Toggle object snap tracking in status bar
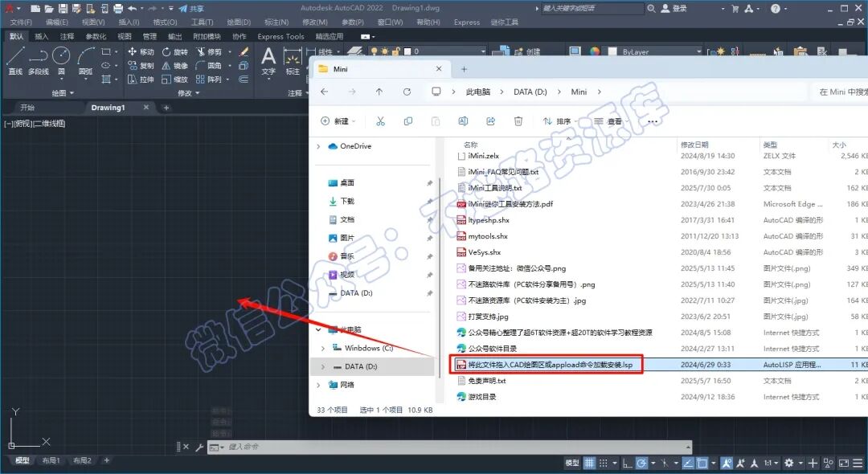 pyautogui.click(x=688, y=463)
